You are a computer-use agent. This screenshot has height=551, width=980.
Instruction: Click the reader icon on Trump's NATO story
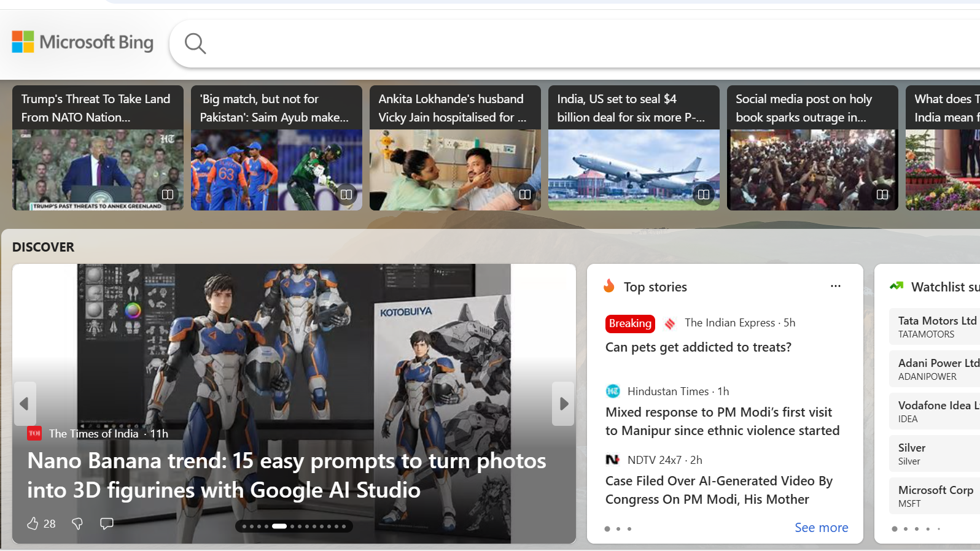(x=167, y=195)
